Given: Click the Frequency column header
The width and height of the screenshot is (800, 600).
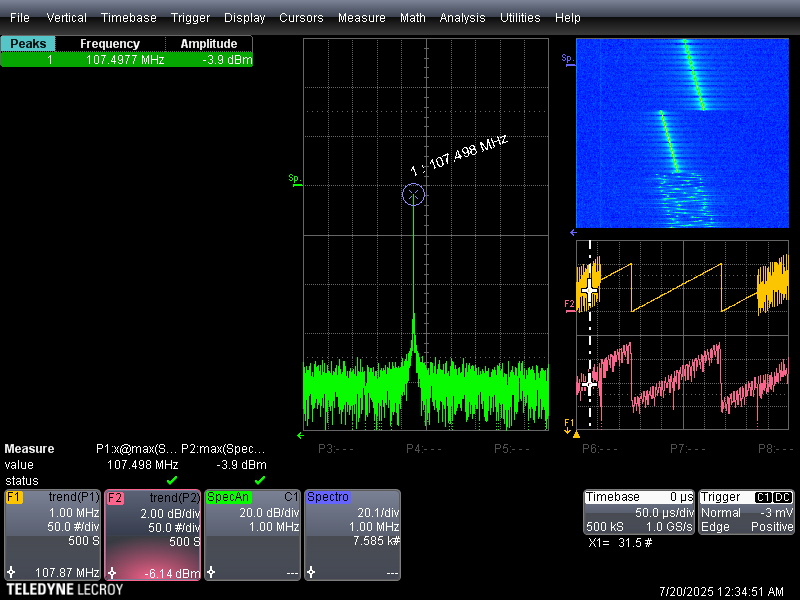Looking at the screenshot, I should pos(110,43).
